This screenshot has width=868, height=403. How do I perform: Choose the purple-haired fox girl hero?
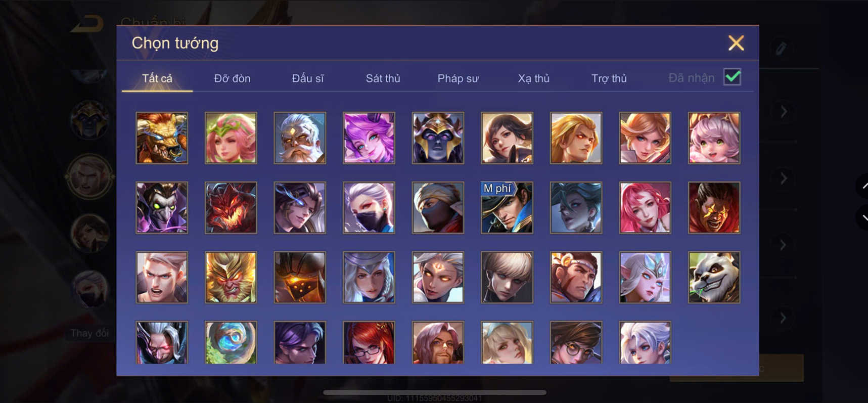[369, 138]
